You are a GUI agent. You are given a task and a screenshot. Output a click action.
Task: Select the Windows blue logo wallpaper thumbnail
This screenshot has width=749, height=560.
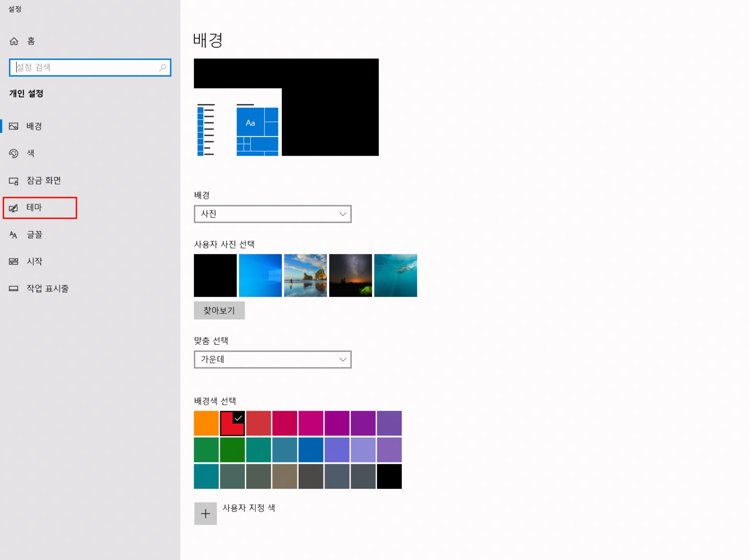coord(260,275)
